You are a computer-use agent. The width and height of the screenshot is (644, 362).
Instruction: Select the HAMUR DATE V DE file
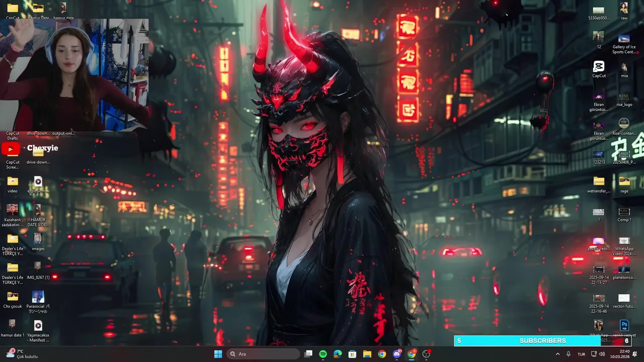tap(38, 216)
